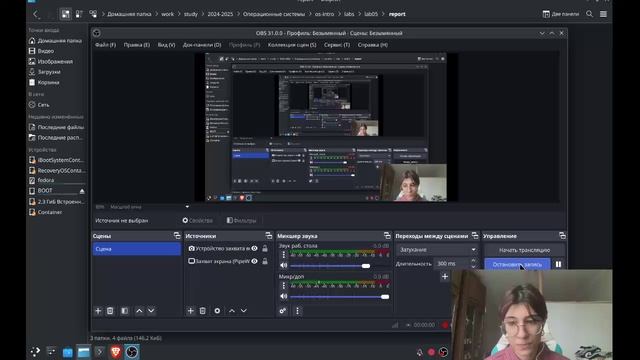640x360 pixels.
Task: Add a new scene with plus icon
Action: coord(98,311)
